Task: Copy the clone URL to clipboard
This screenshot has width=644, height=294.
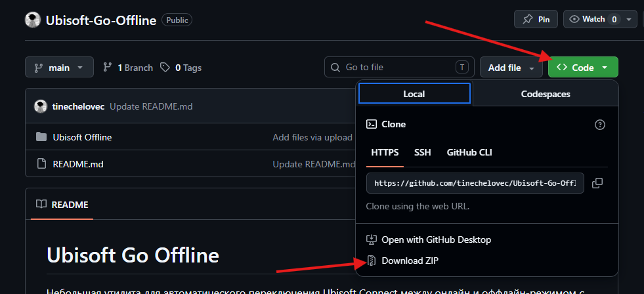Action: click(x=597, y=183)
